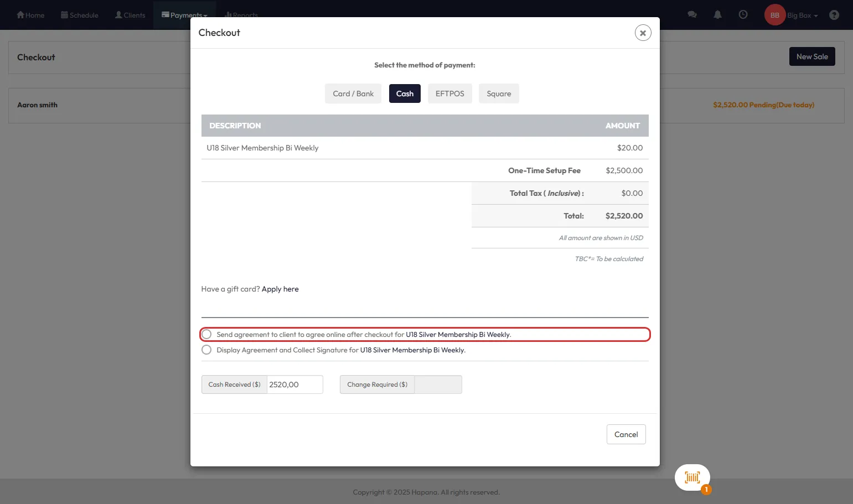Close the Checkout dialog with X
Image resolution: width=853 pixels, height=504 pixels.
coord(643,33)
